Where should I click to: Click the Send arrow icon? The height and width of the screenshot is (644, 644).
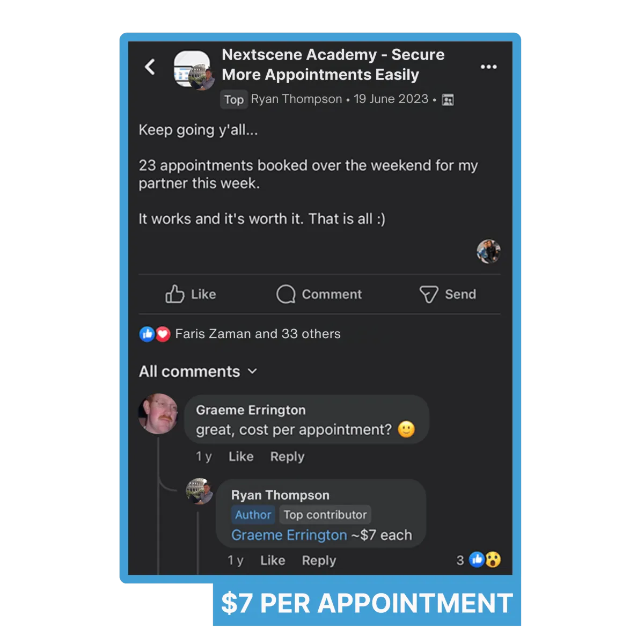tap(429, 294)
